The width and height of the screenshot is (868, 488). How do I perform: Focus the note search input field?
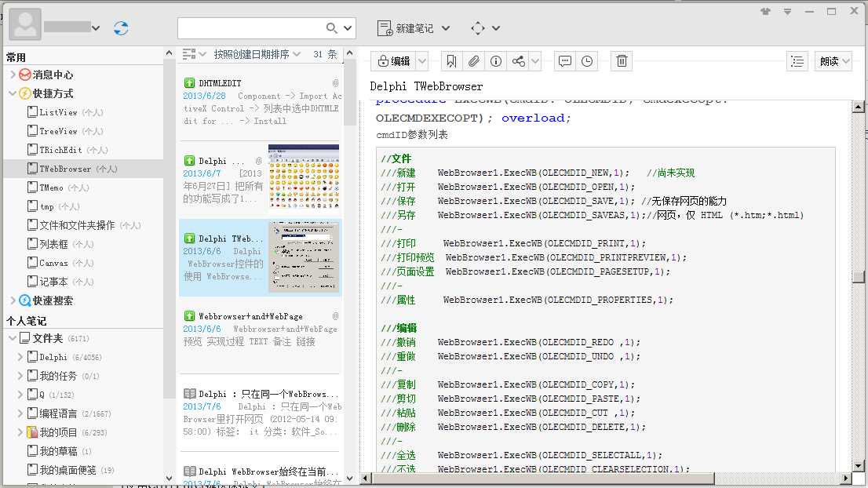tap(252, 27)
